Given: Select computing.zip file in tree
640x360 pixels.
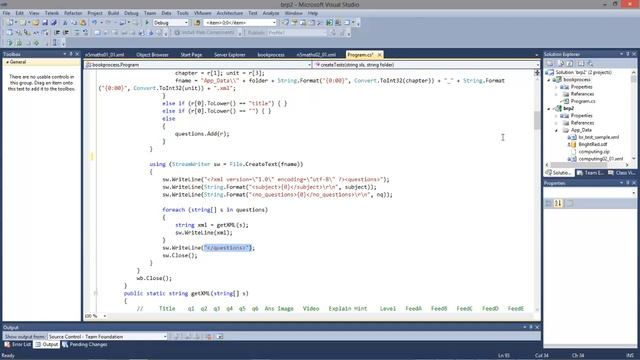Looking at the screenshot, I should tap(594, 152).
